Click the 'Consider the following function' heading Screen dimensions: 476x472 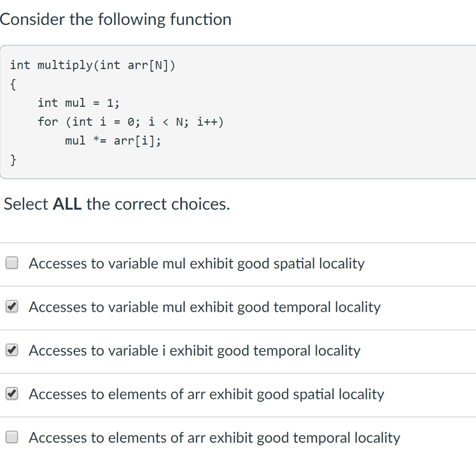pos(116,20)
